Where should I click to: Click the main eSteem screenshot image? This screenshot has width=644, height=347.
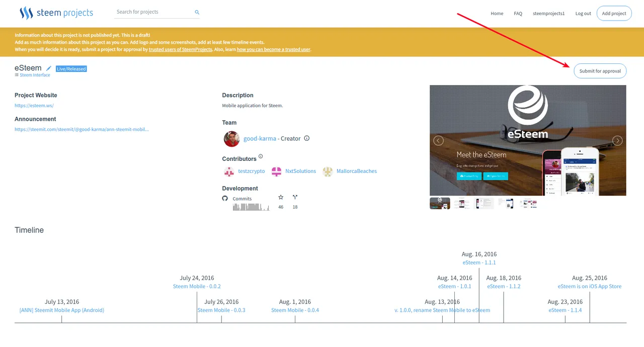(528, 140)
